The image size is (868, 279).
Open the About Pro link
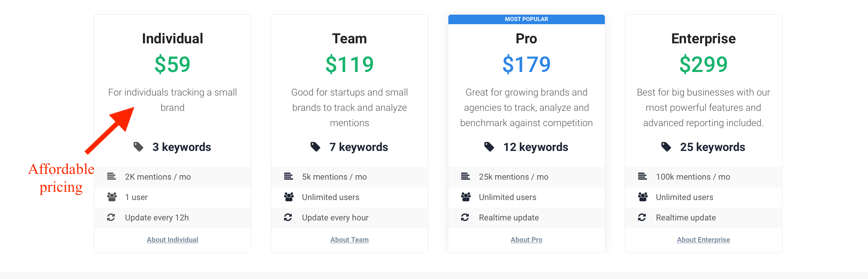click(x=526, y=240)
